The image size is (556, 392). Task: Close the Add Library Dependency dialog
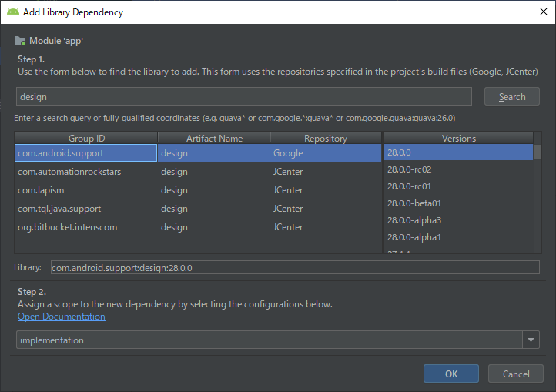pyautogui.click(x=541, y=12)
